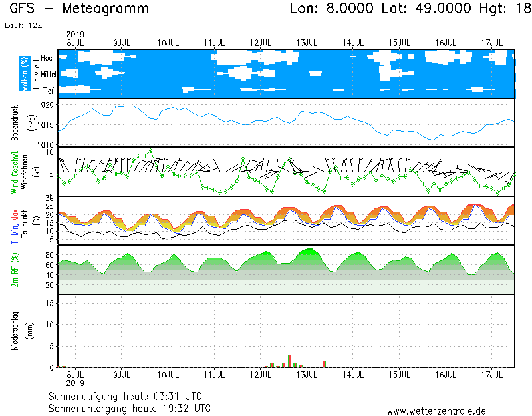Click the "(C)" temperature unit label
The image size is (532, 416).
37,221
